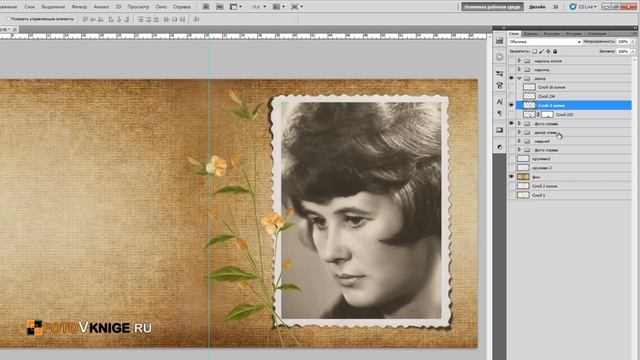
Task: Show the 'Слой 2 копия' layer
Action: pyautogui.click(x=511, y=186)
